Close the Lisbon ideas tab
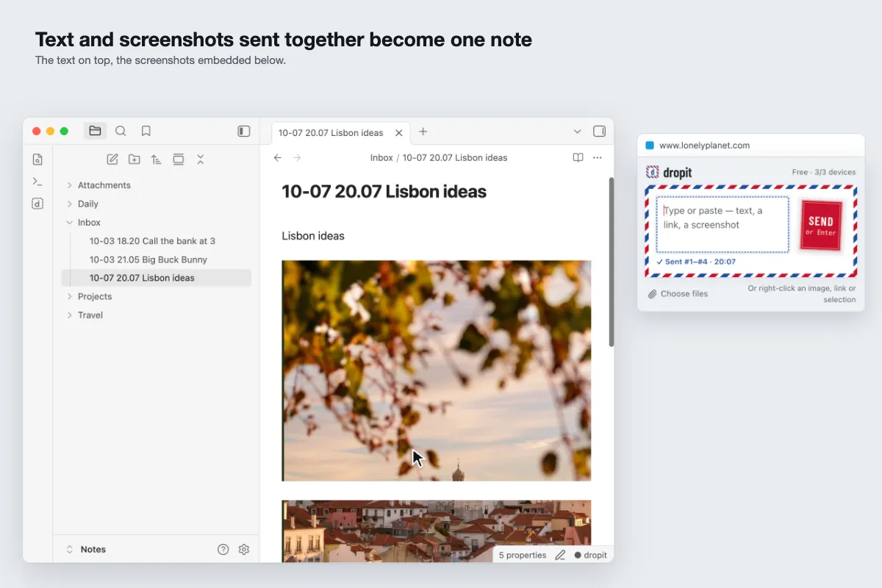 pos(399,133)
